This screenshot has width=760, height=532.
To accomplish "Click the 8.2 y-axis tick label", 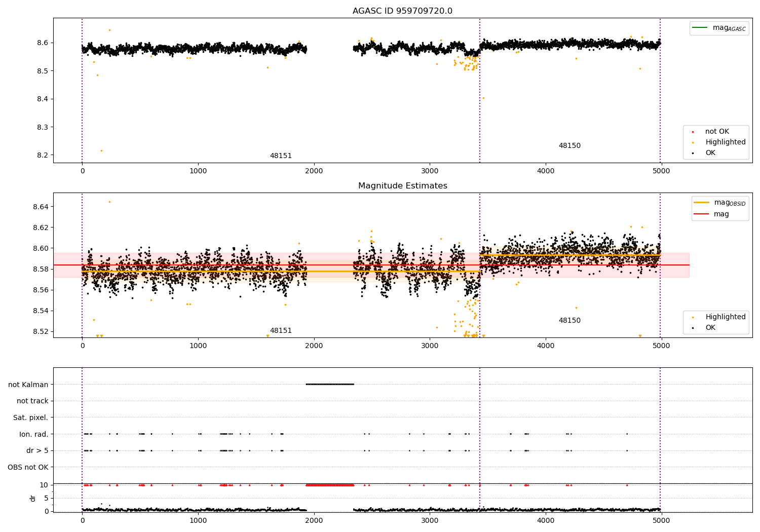I will coord(43,155).
